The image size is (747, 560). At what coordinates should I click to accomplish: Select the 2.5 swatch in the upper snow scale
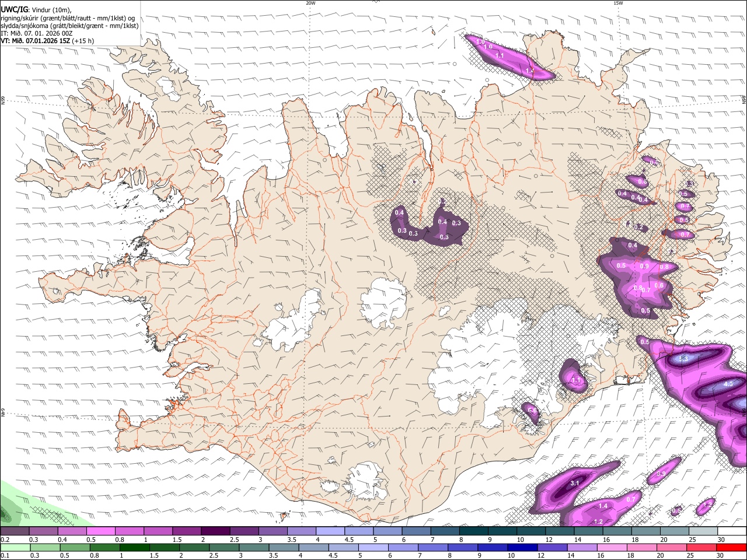[x=244, y=531]
